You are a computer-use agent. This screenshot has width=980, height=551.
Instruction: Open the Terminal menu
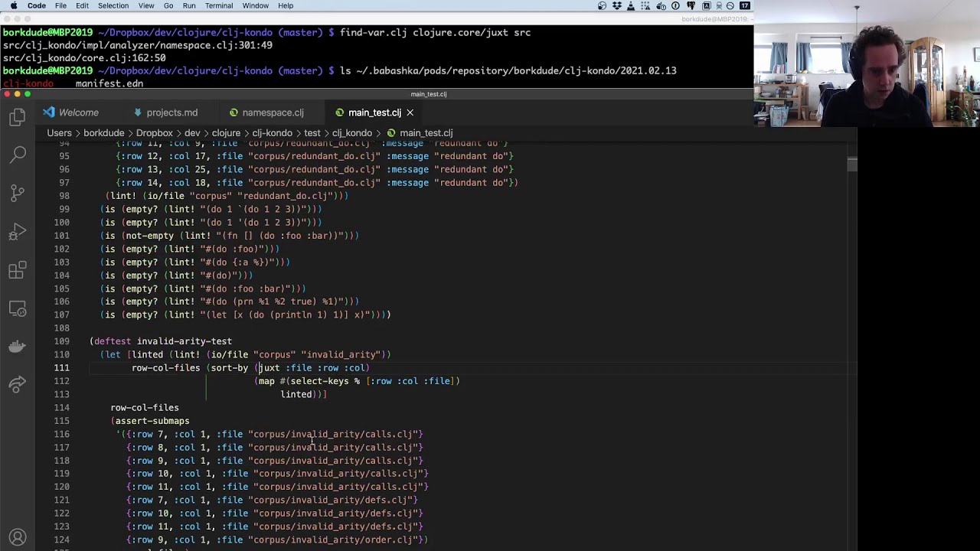[x=219, y=6]
